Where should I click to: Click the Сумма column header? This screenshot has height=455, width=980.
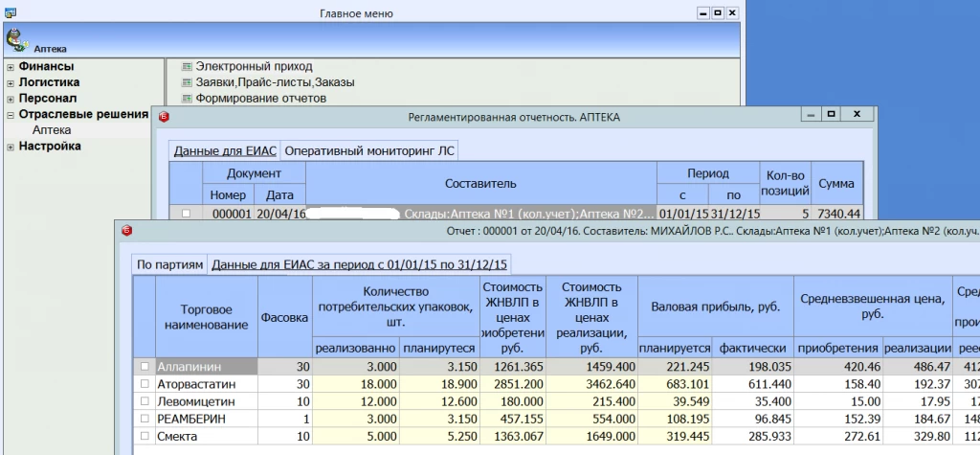coord(836,183)
